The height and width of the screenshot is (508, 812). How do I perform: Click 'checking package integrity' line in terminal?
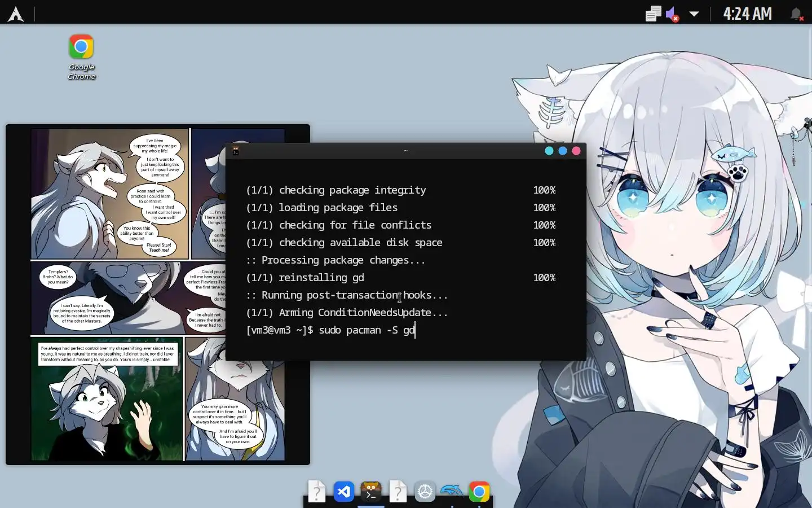352,190
